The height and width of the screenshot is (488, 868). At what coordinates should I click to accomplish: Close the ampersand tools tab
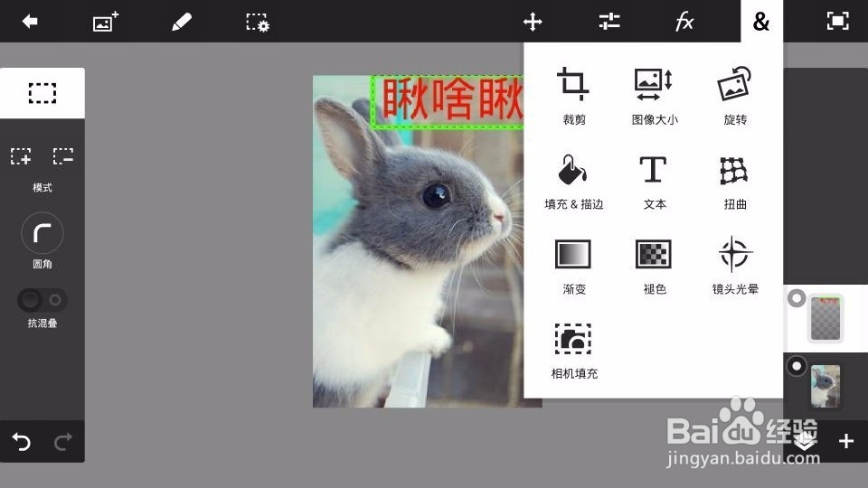tap(761, 22)
